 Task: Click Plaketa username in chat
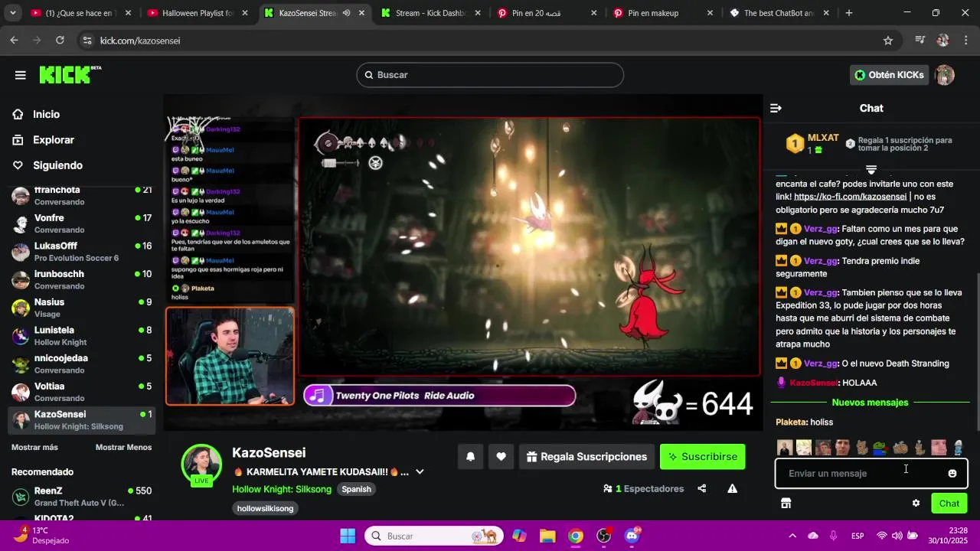(792, 422)
